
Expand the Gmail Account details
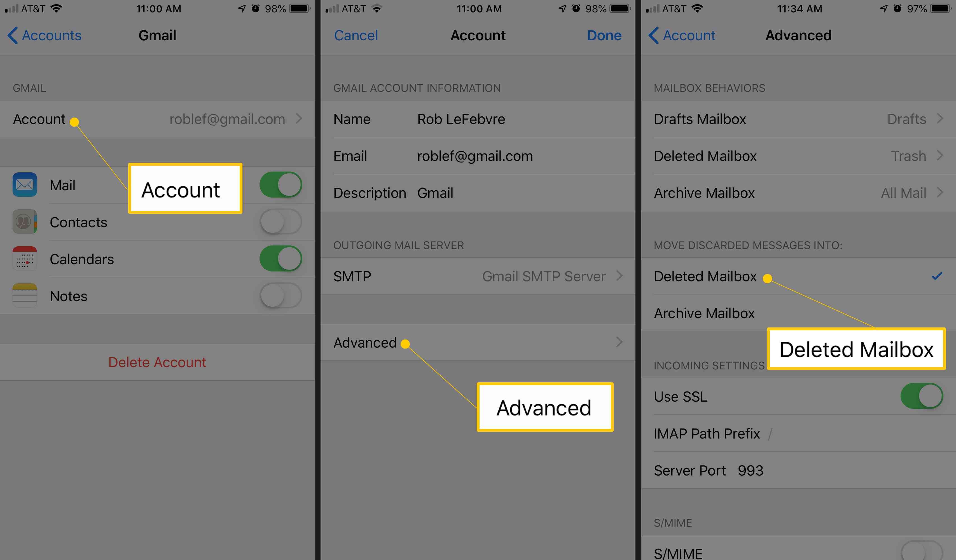(x=158, y=120)
